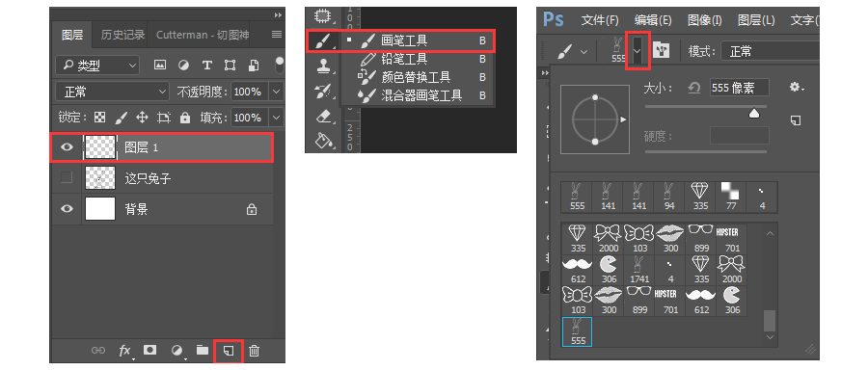Switch to the 历史记录 tab

pyautogui.click(x=122, y=35)
